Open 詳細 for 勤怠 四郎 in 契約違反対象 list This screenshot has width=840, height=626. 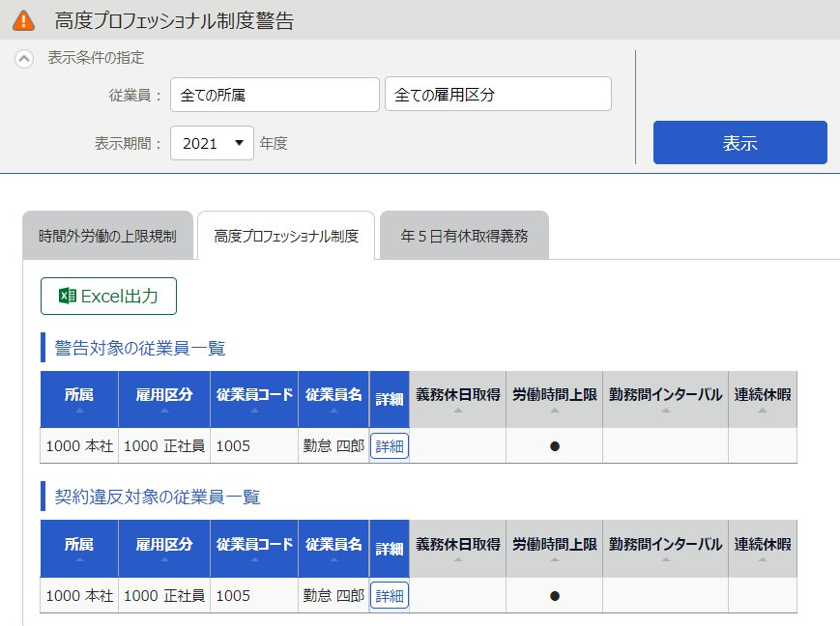click(x=389, y=596)
